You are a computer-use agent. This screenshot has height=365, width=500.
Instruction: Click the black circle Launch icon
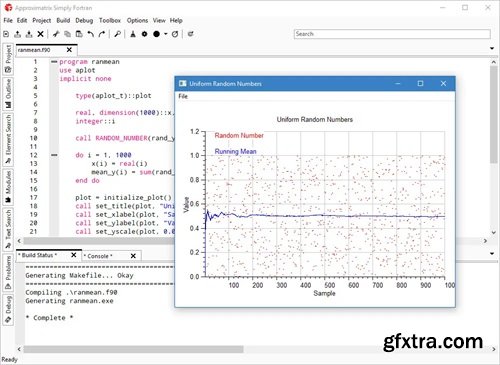pos(156,34)
